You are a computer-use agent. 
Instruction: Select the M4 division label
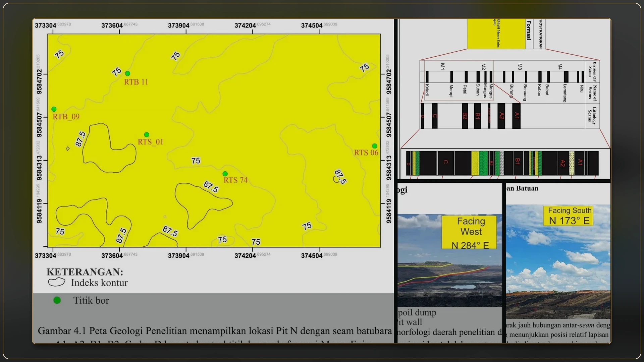click(x=560, y=67)
